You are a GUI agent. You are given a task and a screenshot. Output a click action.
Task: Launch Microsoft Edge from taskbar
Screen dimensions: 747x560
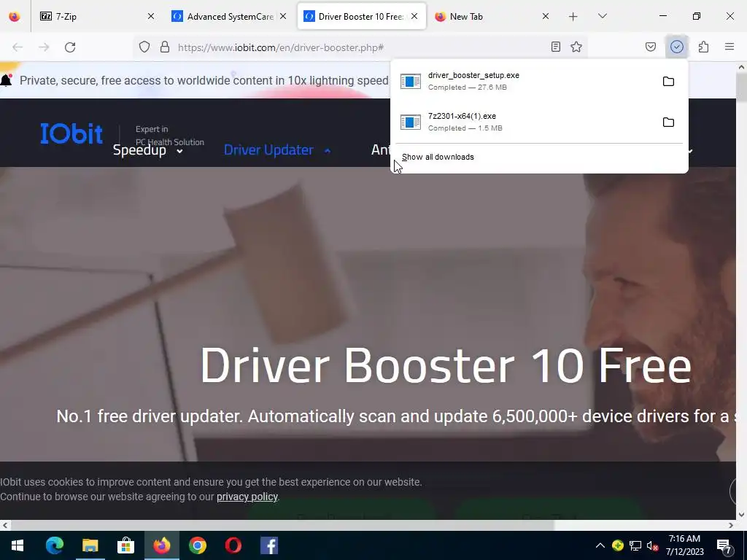54,545
